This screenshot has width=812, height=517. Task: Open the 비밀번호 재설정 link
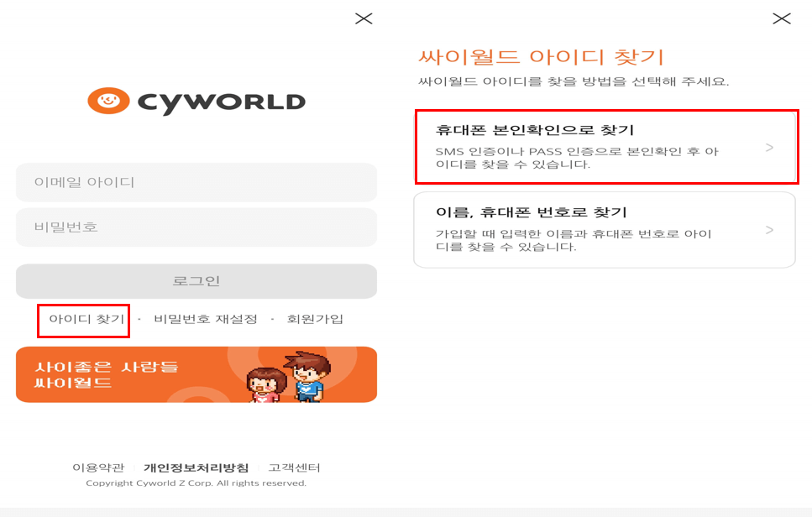206,319
